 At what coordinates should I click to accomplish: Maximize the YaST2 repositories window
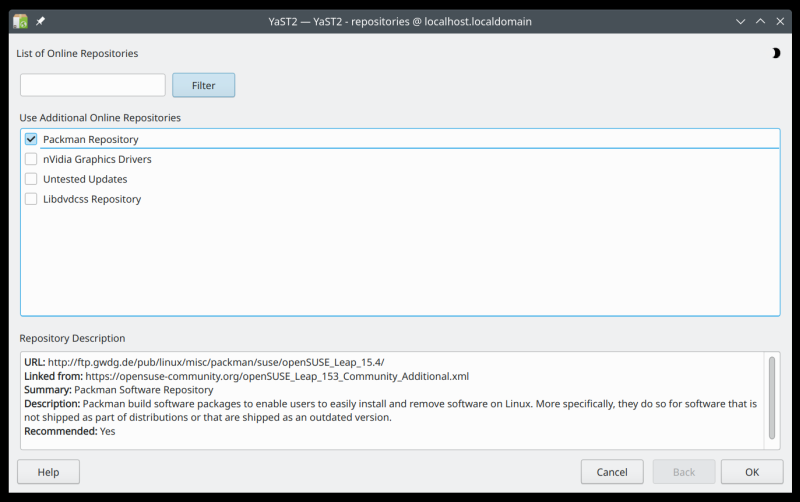click(760, 21)
